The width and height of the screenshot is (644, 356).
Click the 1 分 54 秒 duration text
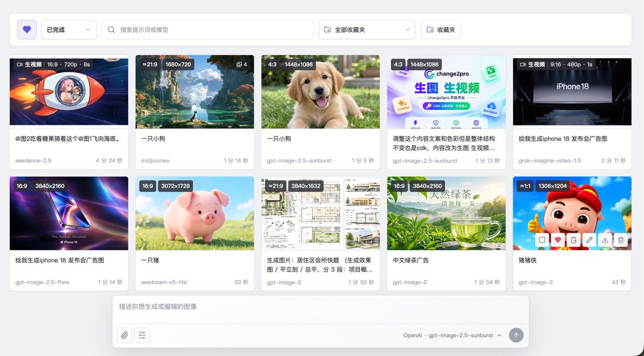coord(486,282)
